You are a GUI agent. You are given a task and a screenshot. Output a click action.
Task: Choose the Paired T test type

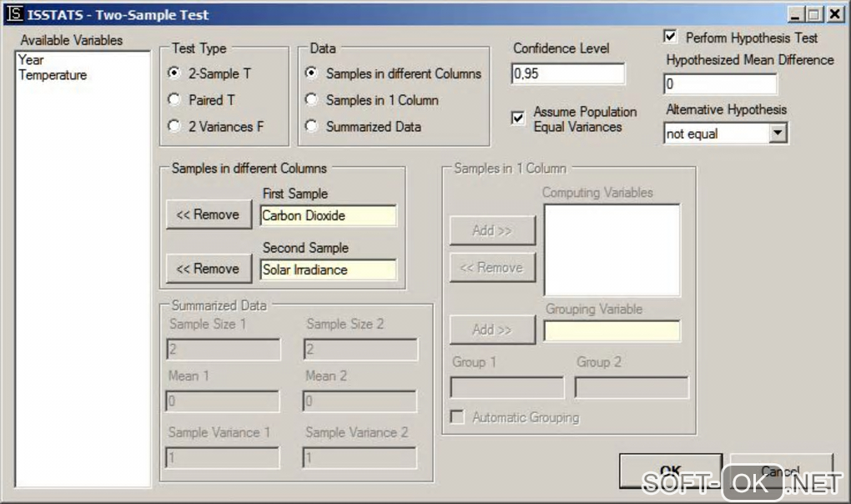[x=174, y=100]
